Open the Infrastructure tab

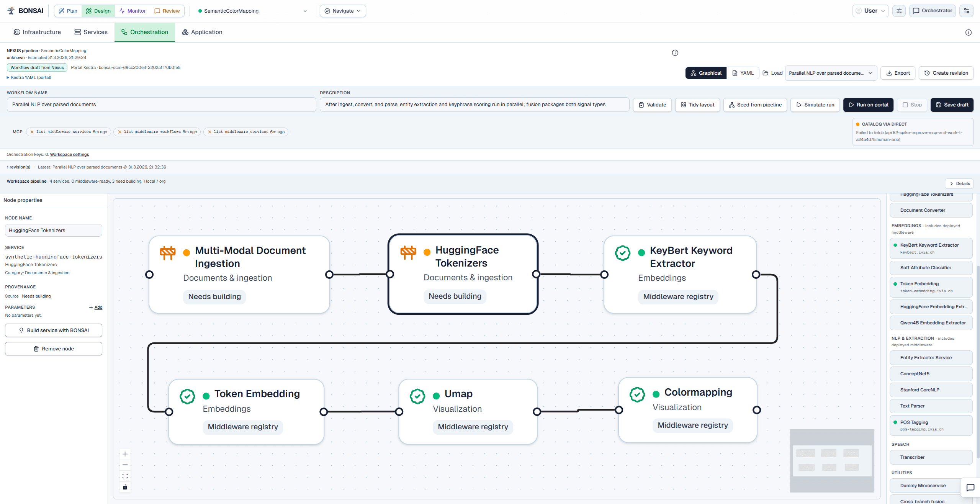pyautogui.click(x=37, y=32)
